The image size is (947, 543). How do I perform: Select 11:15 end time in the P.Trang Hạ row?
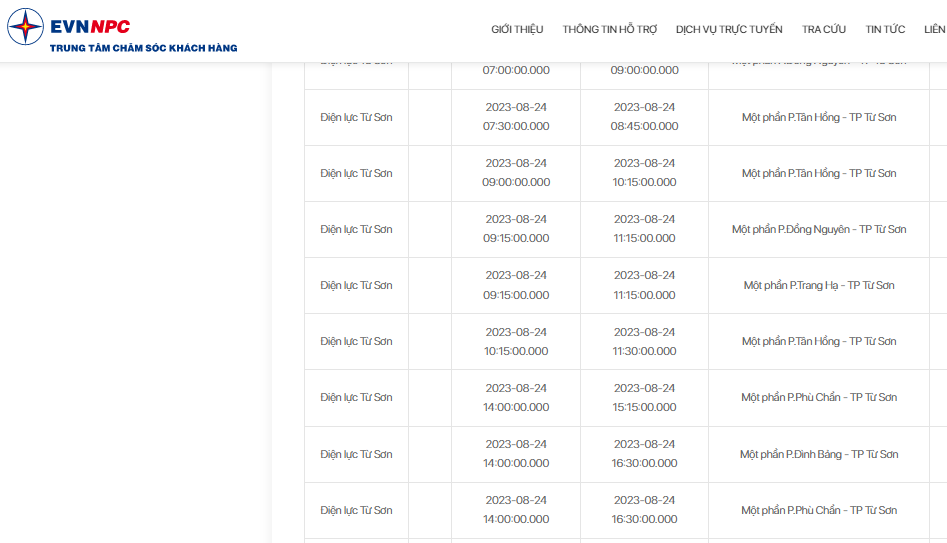tap(644, 285)
